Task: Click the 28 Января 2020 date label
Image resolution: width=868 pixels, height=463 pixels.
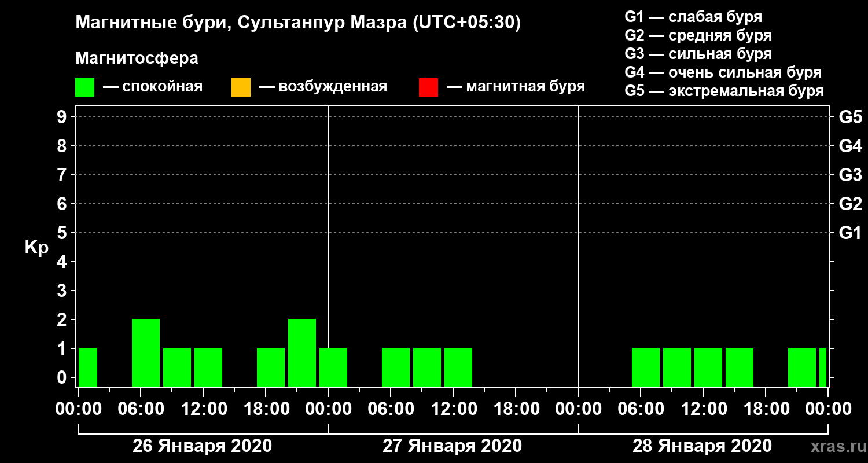Action: point(703,446)
